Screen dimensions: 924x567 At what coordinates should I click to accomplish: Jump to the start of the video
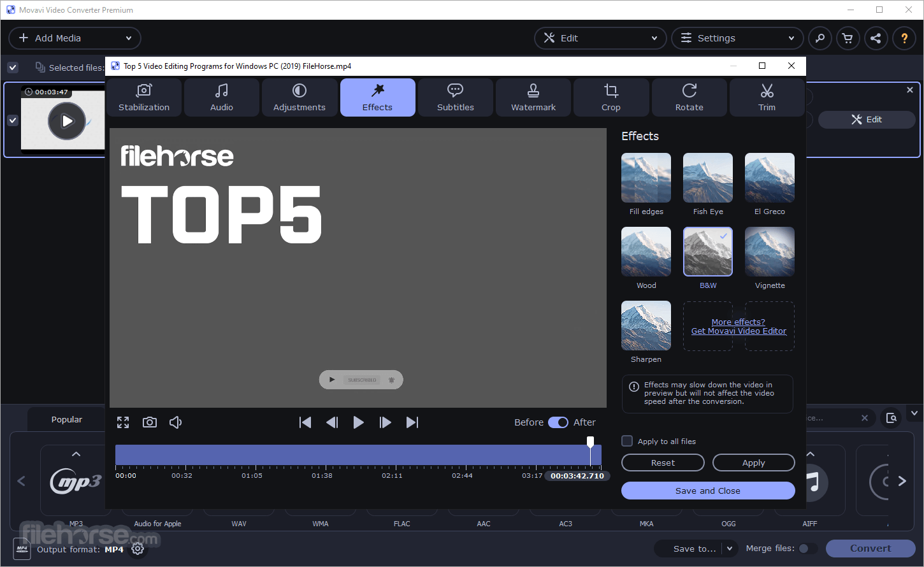(x=305, y=422)
